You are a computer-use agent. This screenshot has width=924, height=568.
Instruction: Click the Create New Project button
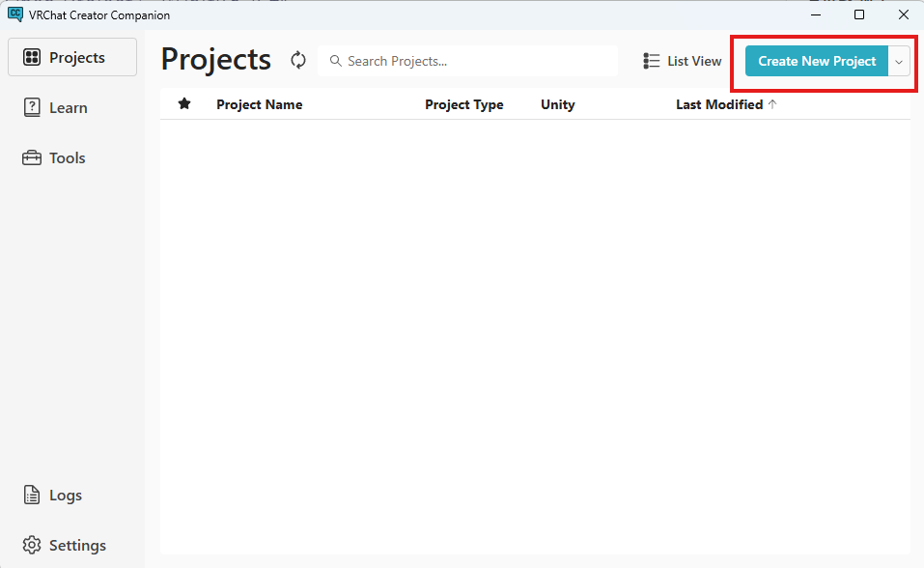(x=817, y=61)
